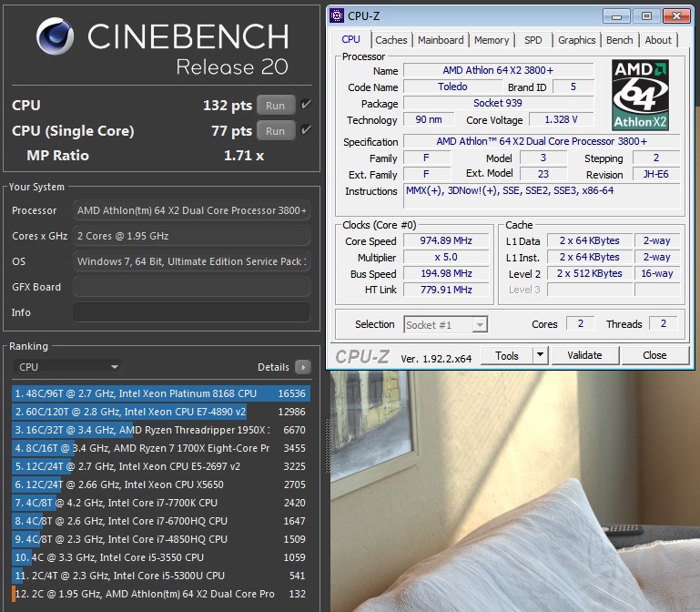
Task: Click the Bus Speed value 194.98 MHz
Action: click(446, 273)
